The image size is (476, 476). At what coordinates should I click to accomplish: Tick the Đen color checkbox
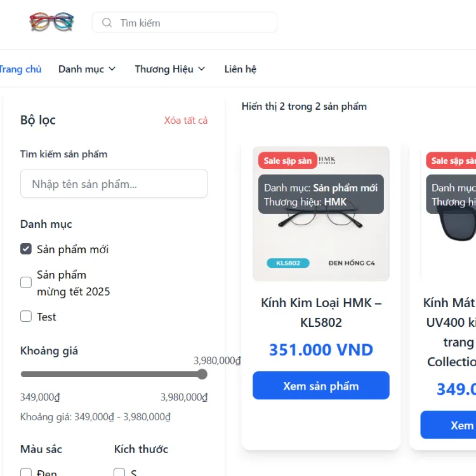point(26,472)
